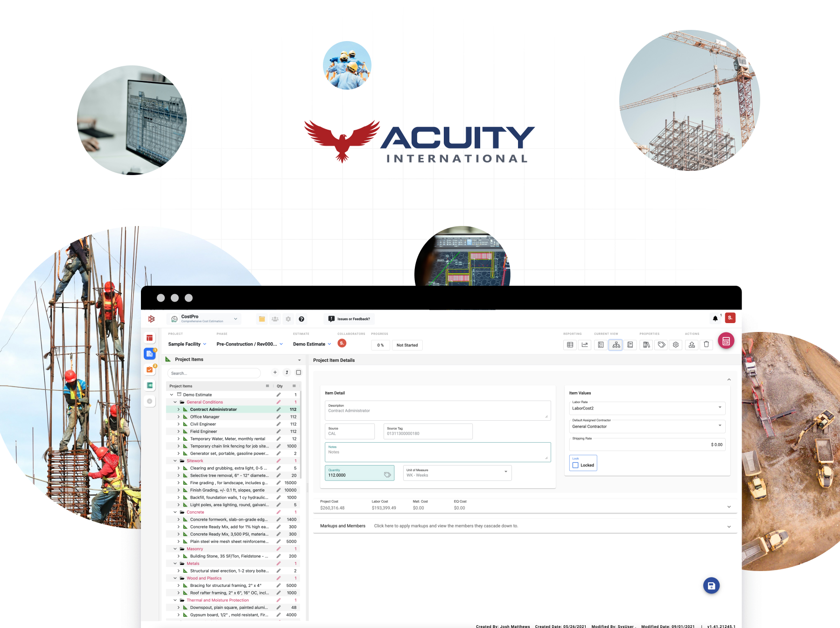Screen dimensions: 840x628
Task: Click the Source Tag field
Action: (x=428, y=431)
